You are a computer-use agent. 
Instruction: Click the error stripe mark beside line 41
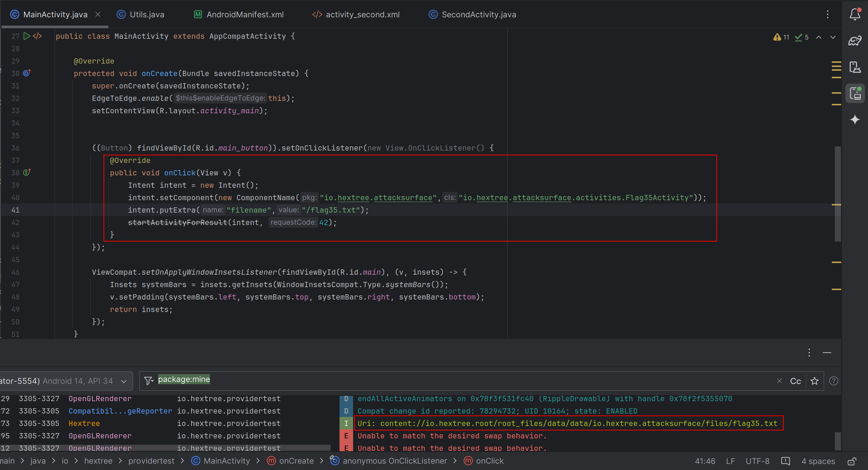point(836,205)
